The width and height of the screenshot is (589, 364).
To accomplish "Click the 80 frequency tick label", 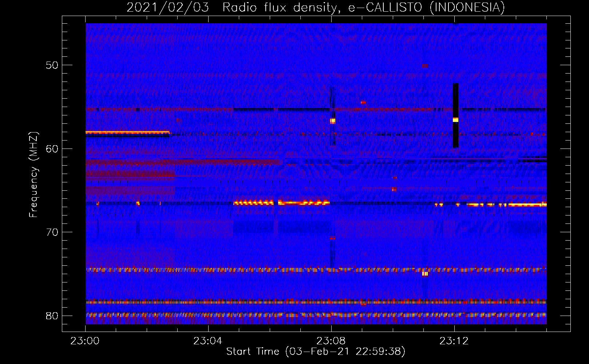I will (x=52, y=316).
